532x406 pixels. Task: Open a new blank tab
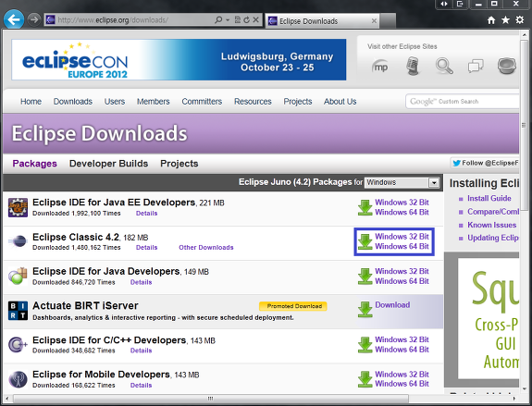388,20
